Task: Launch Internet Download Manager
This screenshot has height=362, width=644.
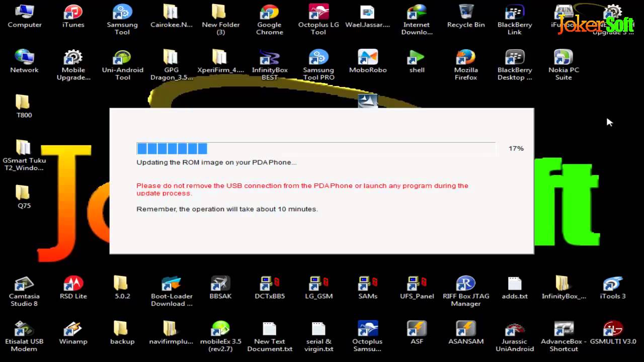Action: pyautogui.click(x=417, y=20)
